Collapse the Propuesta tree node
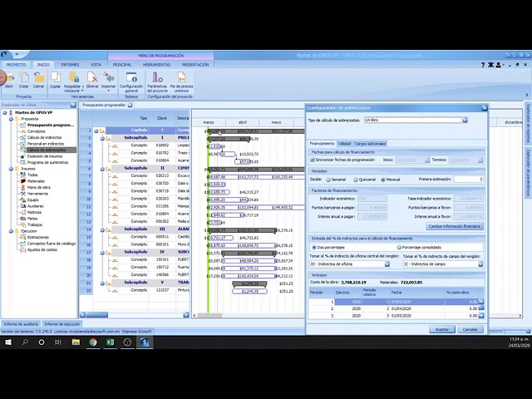 pyautogui.click(x=11, y=119)
